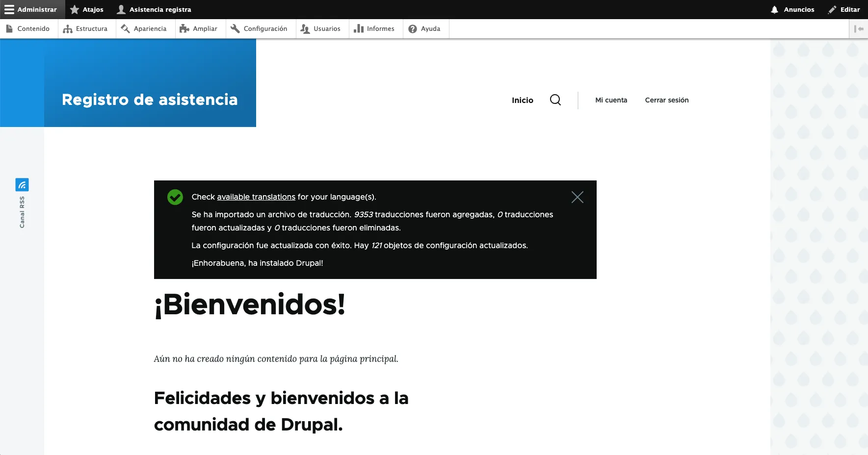The width and height of the screenshot is (868, 455).
Task: Open the Informes reports menu
Action: (x=374, y=28)
